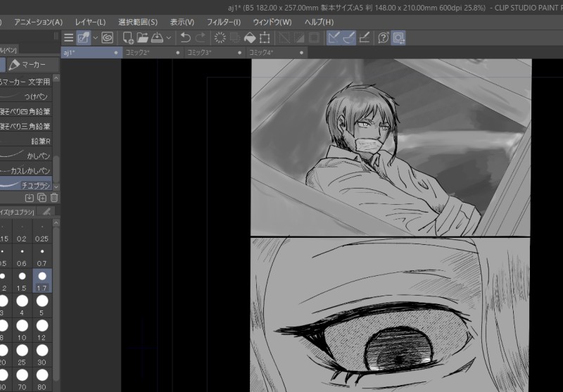
Task: Open the 選択範囲(S) menu
Action: [x=138, y=23]
